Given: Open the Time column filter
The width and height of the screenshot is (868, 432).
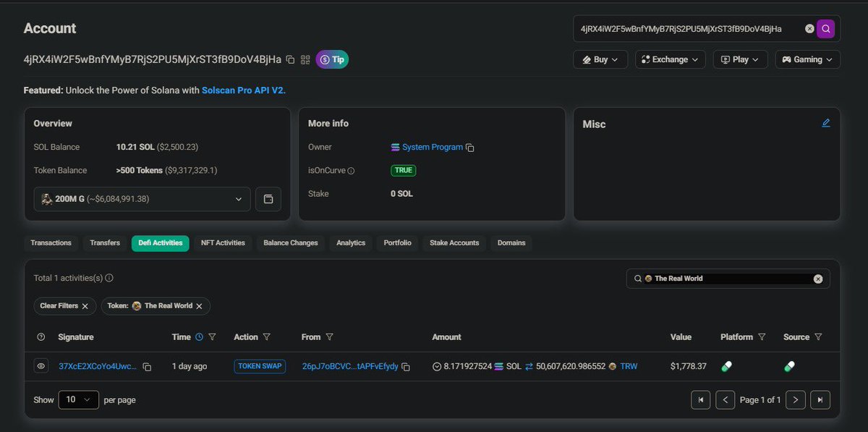Looking at the screenshot, I should (x=212, y=337).
